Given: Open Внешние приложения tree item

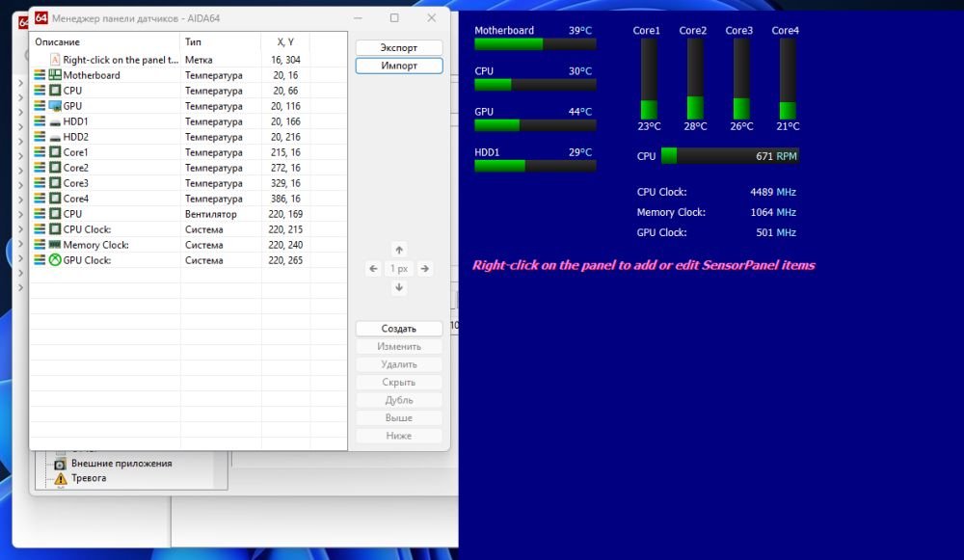Looking at the screenshot, I should pyautogui.click(x=121, y=464).
